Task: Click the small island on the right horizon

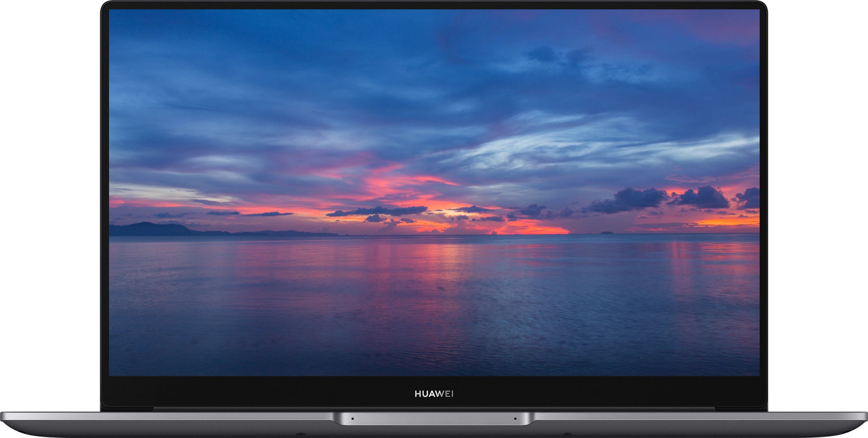Action: [607, 233]
